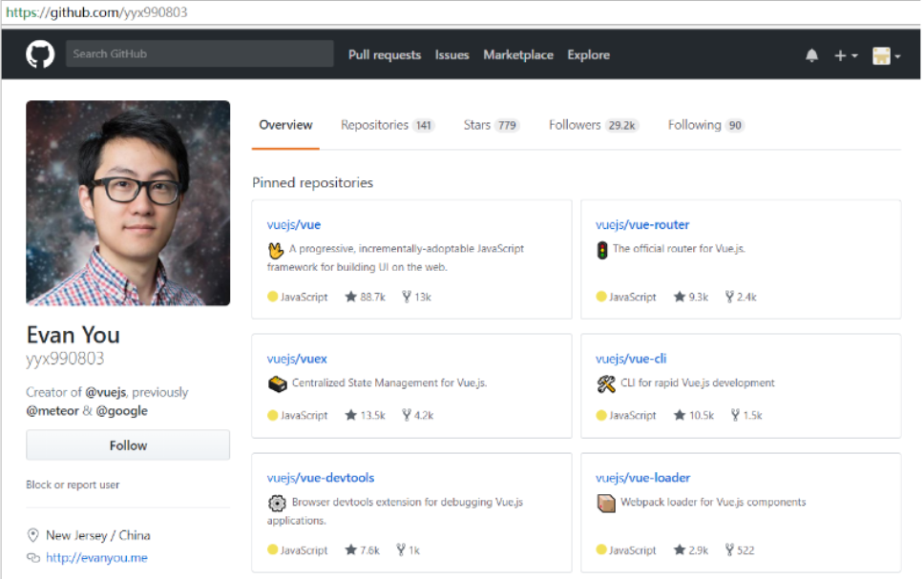This screenshot has height=579, width=924.
Task: Open the vuejs/vue-cli repository
Action: (x=631, y=359)
